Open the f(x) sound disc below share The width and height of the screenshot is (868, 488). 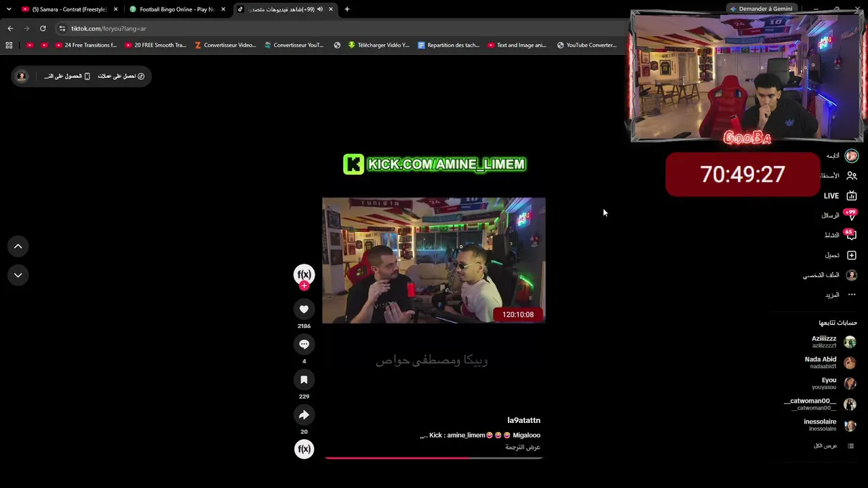pyautogui.click(x=304, y=449)
